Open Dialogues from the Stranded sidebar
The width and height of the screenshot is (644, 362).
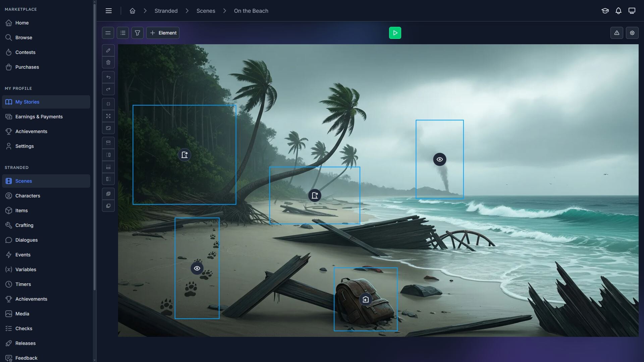pyautogui.click(x=26, y=240)
